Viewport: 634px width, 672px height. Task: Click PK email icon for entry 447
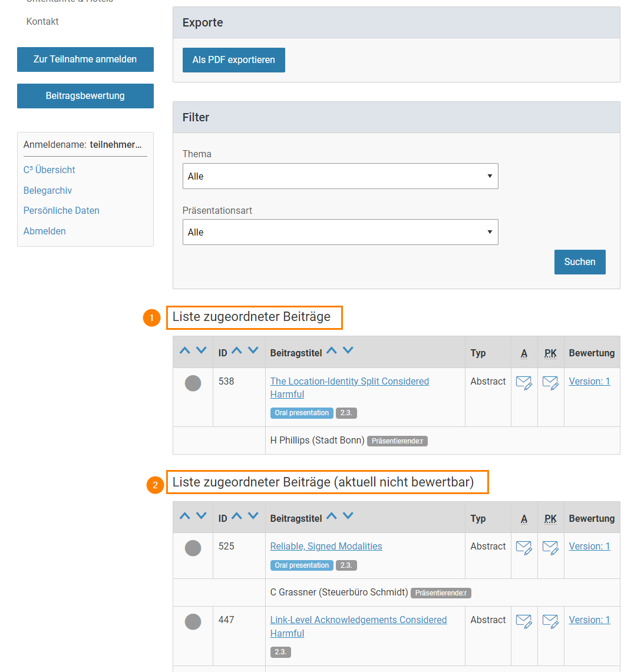pyautogui.click(x=550, y=621)
